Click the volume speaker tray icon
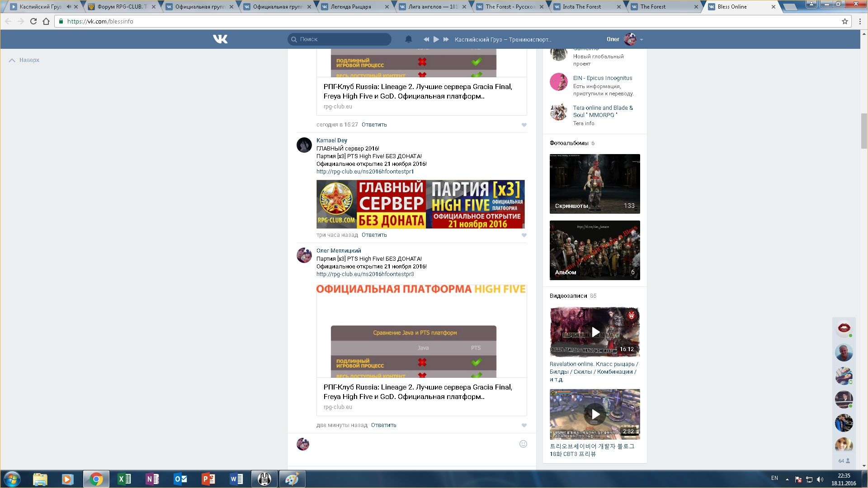Viewport: 868px width, 488px height. click(821, 479)
